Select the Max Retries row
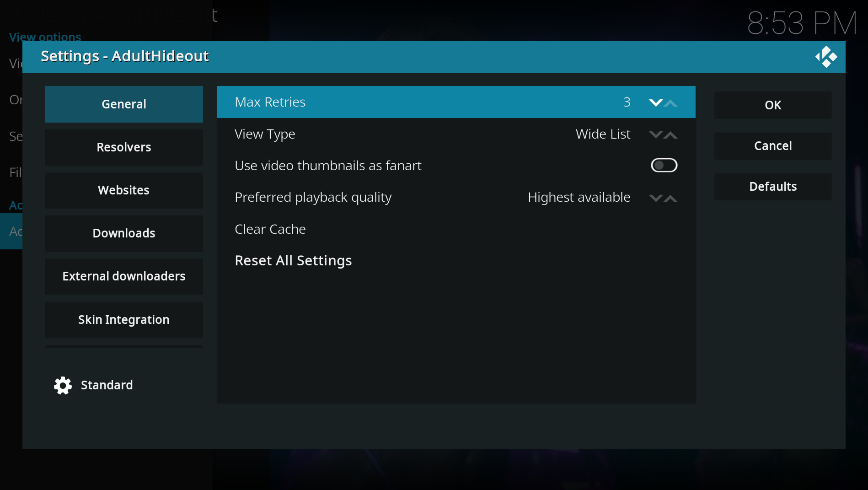 (456, 102)
